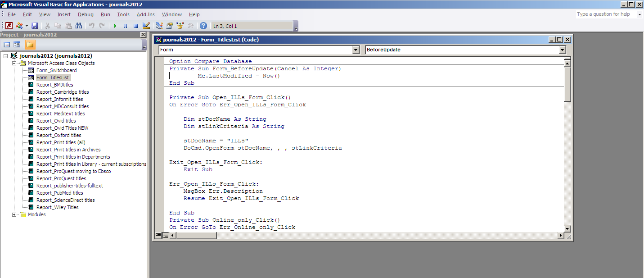Open Find with the binoculars icon
The width and height of the screenshot is (644, 278).
[78, 26]
